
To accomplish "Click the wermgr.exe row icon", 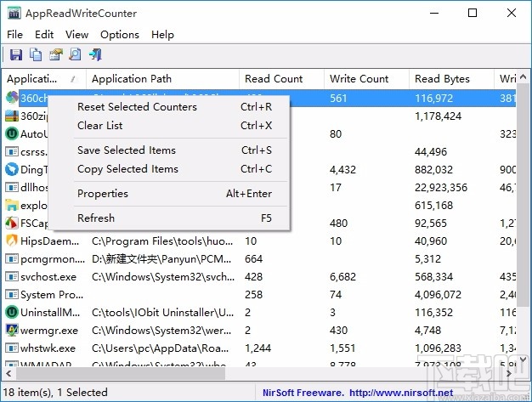I will pyautogui.click(x=12, y=330).
